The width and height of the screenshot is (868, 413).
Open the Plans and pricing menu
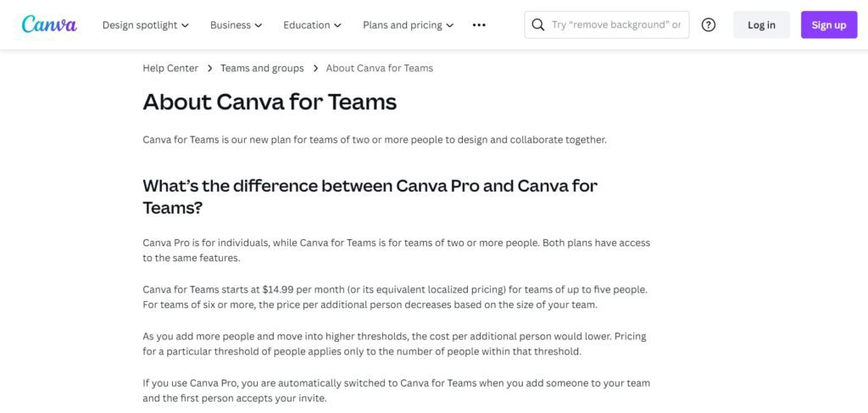408,25
